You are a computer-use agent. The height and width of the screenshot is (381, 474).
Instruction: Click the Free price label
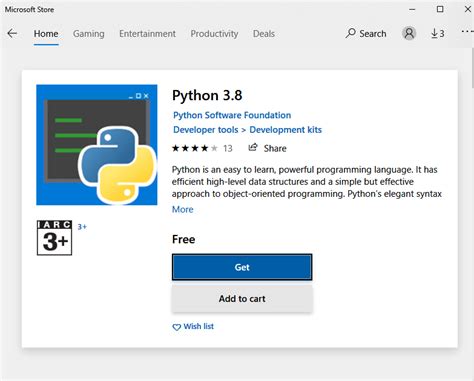(x=184, y=239)
